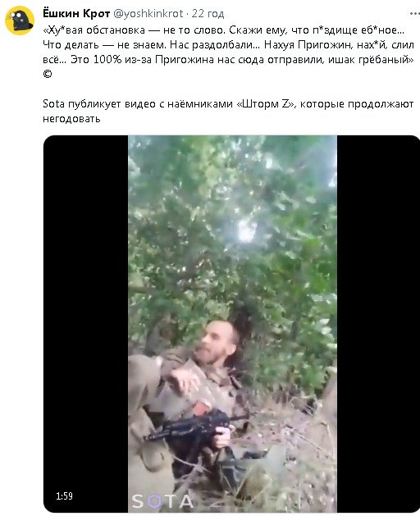Screen dimensions: 420x516
Task: Open the @yoshkinkrot handle link
Action: point(148,13)
